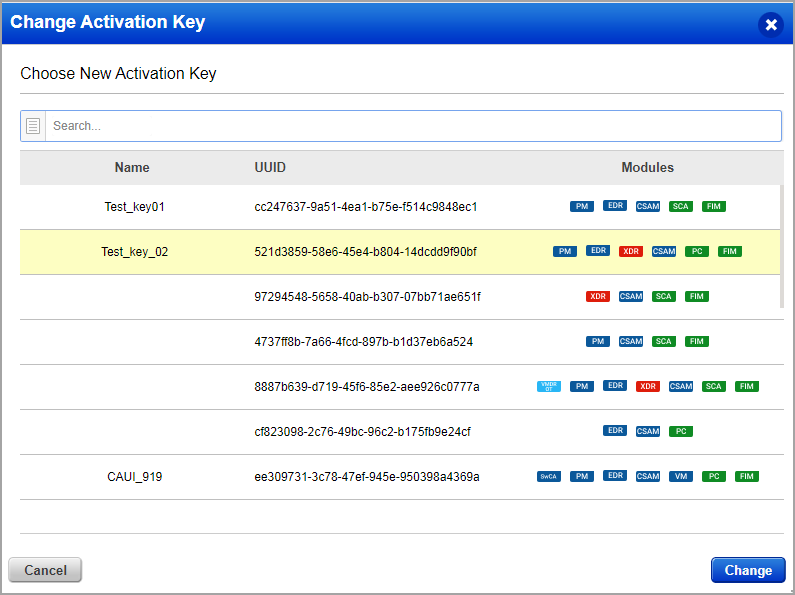Viewport: 795px width, 595px height.
Task: Click the PM badge in Test_key_02 row
Action: pyautogui.click(x=565, y=251)
